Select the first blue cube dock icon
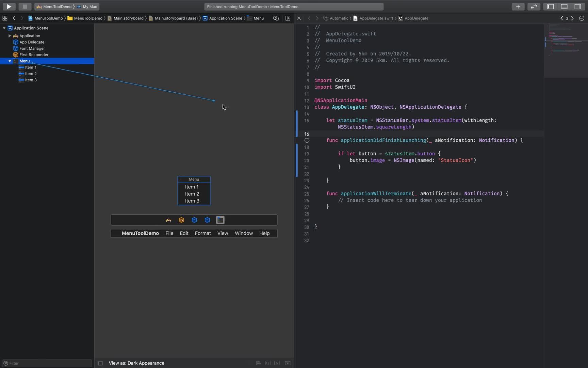The width and height of the screenshot is (588, 368). pyautogui.click(x=194, y=220)
